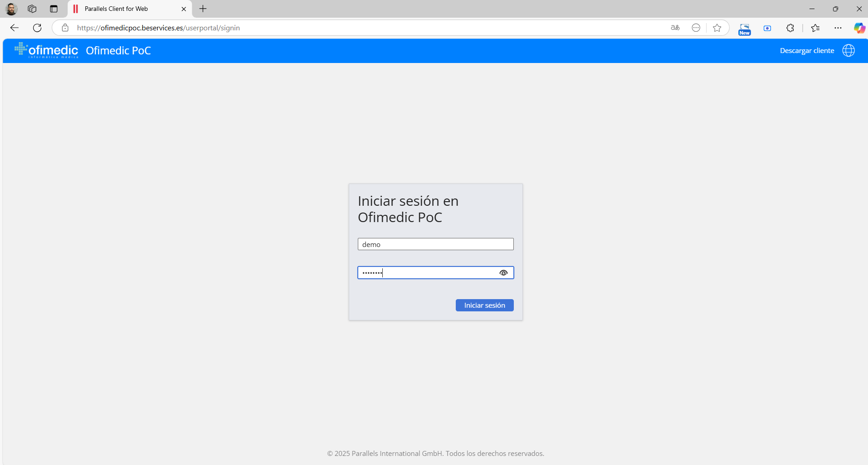
Task: Focus the username field containing demo
Action: click(x=435, y=244)
